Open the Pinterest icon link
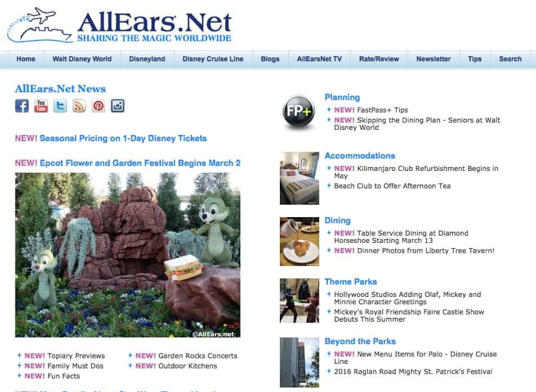536x392 pixels. pos(99,106)
